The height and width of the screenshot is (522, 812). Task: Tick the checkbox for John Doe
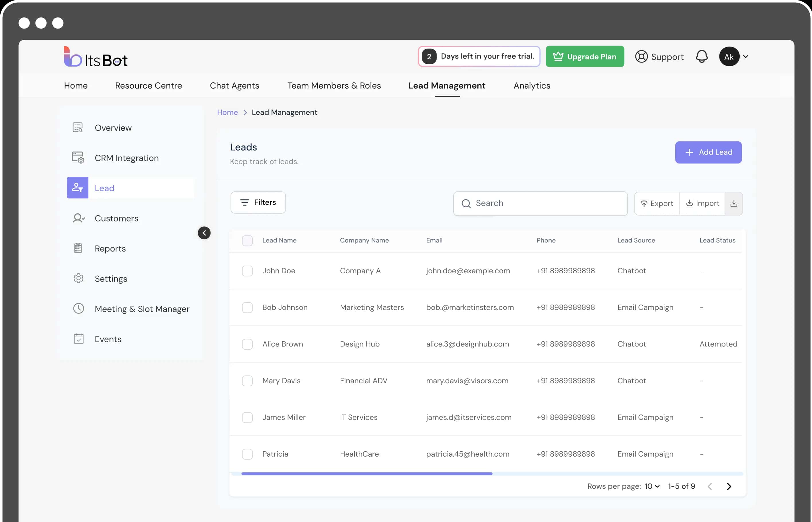click(x=247, y=271)
